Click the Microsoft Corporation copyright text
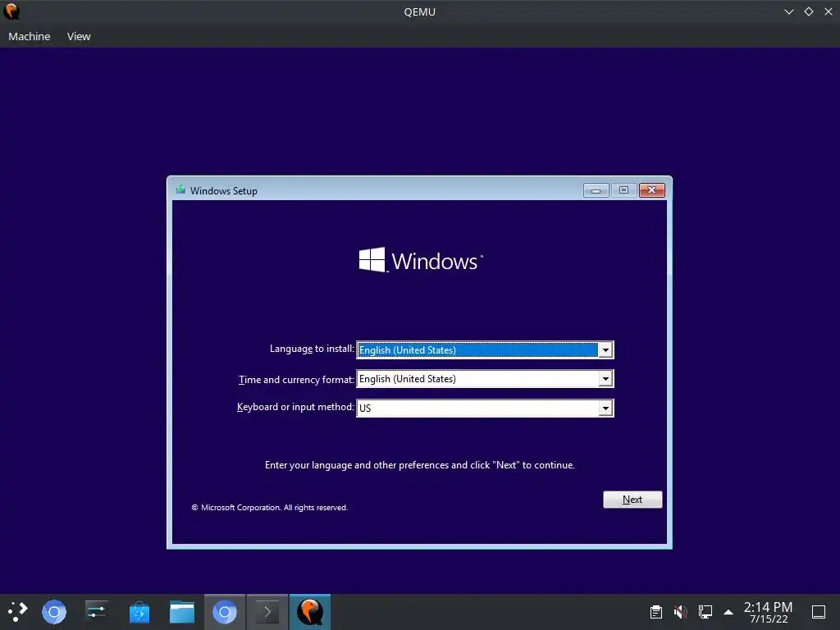The image size is (840, 630). pyautogui.click(x=269, y=507)
